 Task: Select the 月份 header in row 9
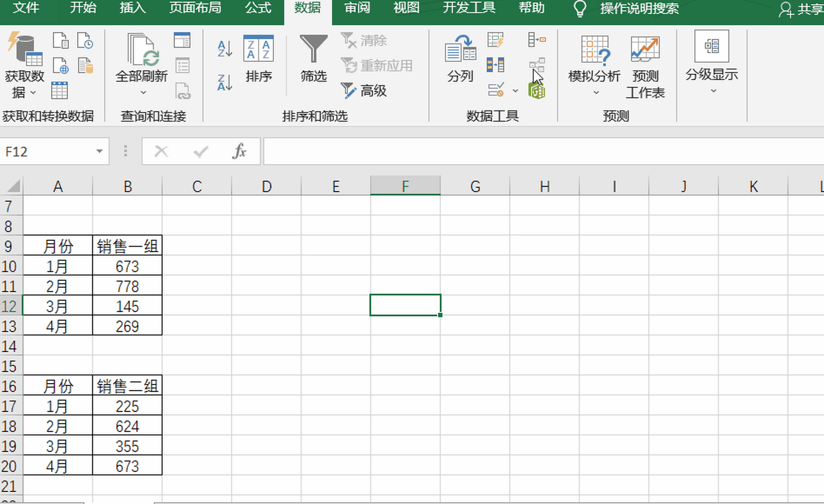58,246
